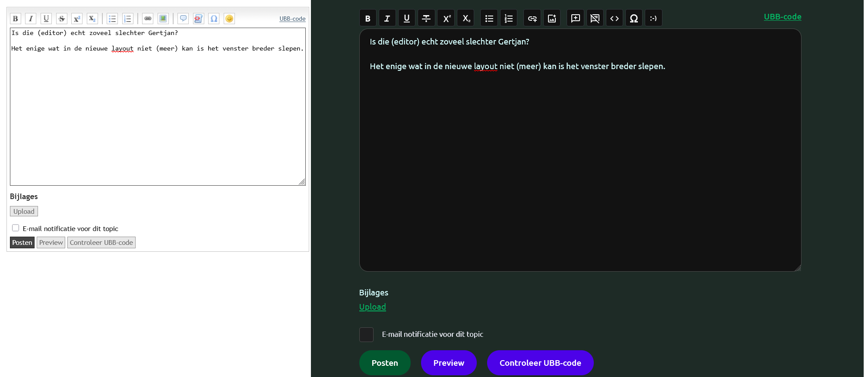Click the crossed-out message icon in dark editor
This screenshot has width=868, height=377.
(595, 18)
